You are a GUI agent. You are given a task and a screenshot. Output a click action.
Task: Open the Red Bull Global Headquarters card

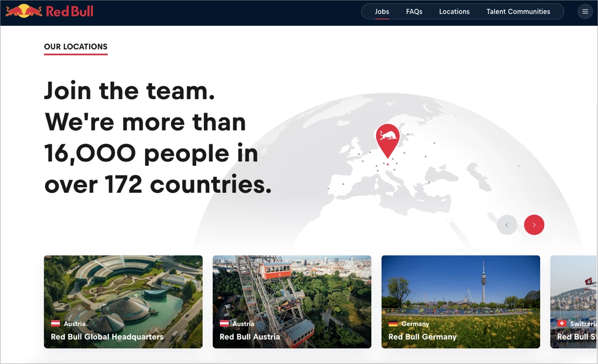[x=123, y=301]
